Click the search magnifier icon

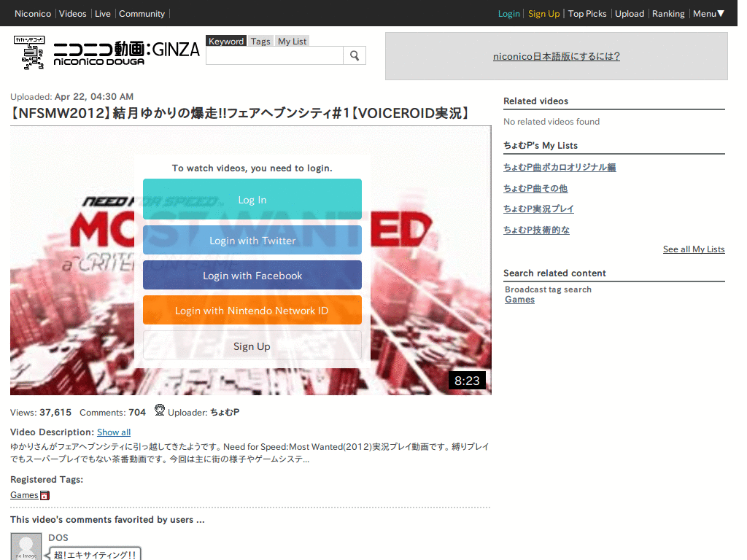click(355, 55)
